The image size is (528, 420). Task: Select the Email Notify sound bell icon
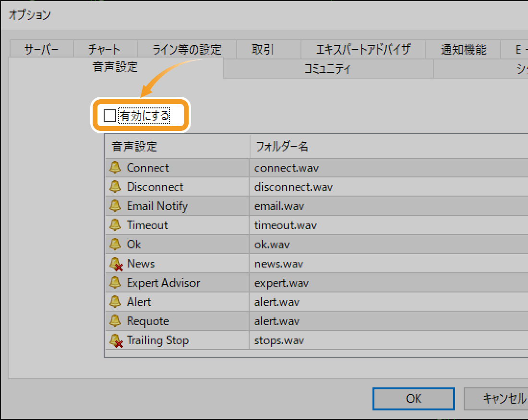(115, 206)
